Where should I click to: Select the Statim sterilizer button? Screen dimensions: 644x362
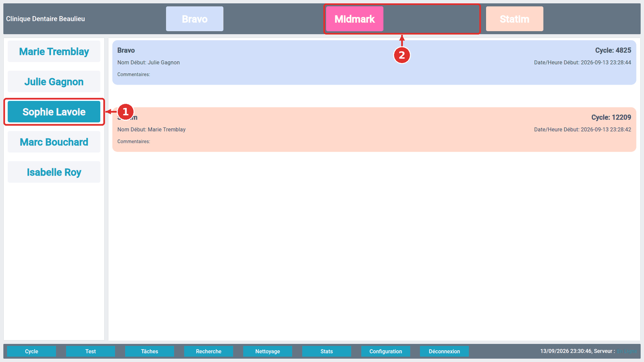point(515,19)
